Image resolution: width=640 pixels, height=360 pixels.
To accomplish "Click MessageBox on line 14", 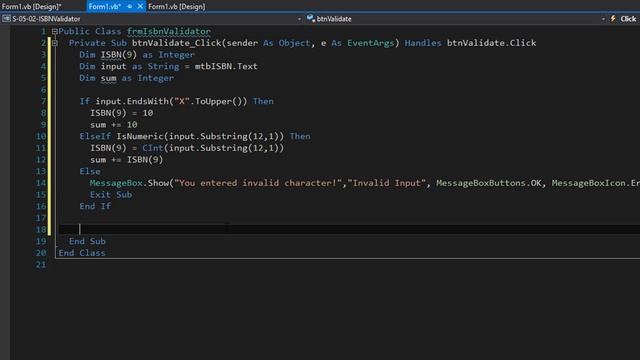I will click(x=116, y=183).
